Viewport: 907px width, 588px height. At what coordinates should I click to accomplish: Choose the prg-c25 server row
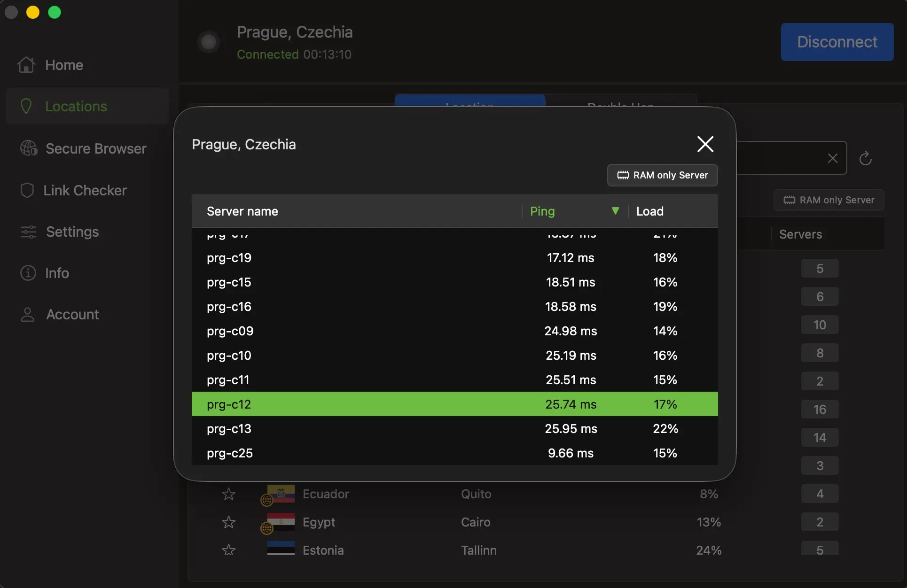tap(454, 453)
